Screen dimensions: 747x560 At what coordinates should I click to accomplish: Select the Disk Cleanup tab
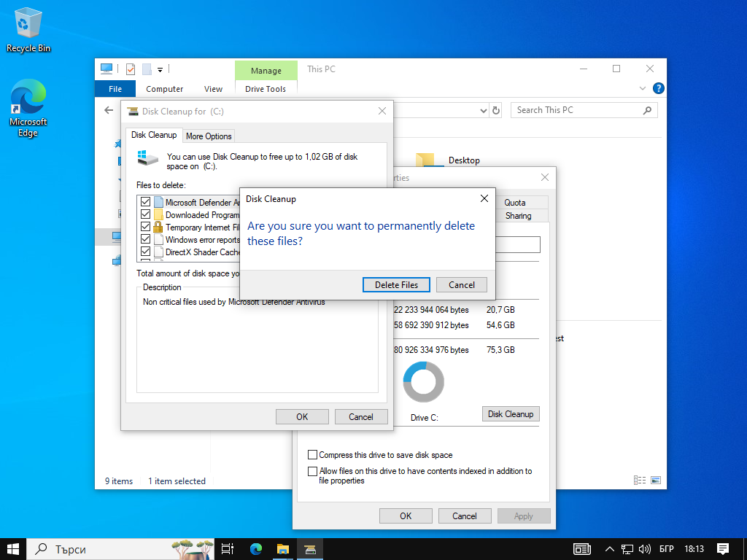[154, 135]
